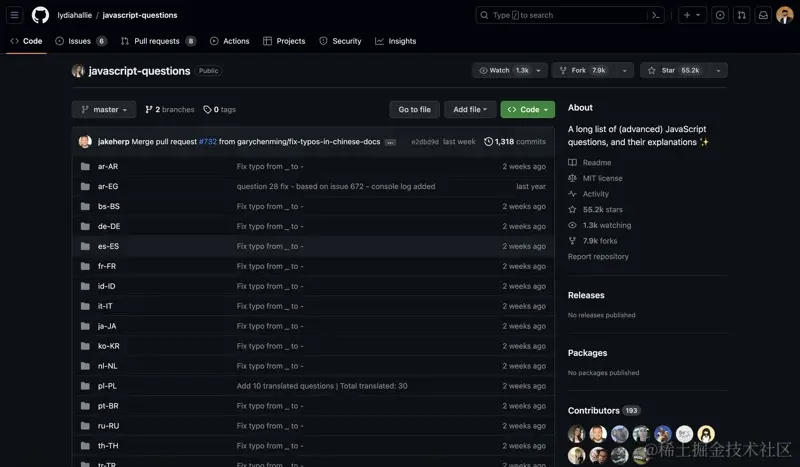
Task: Open the user profile avatar menu
Action: [x=785, y=15]
